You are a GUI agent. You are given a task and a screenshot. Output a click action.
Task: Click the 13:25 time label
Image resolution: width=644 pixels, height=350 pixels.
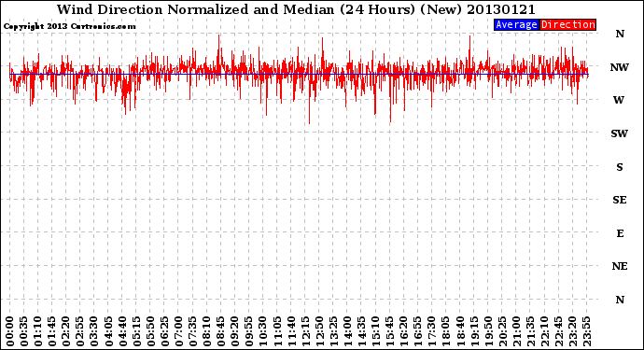point(334,331)
